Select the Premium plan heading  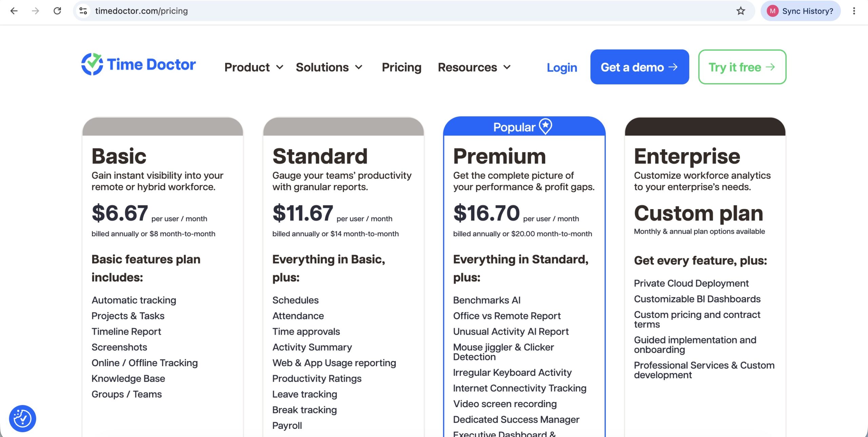pos(499,156)
